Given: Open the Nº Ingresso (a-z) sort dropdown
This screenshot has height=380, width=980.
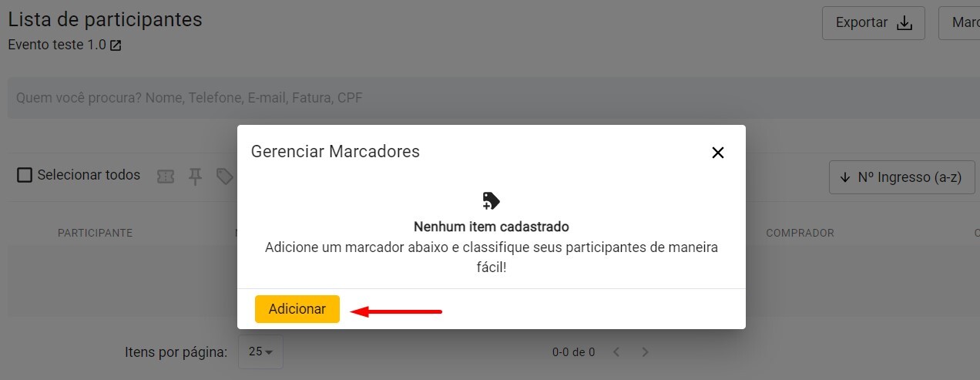Looking at the screenshot, I should [902, 177].
